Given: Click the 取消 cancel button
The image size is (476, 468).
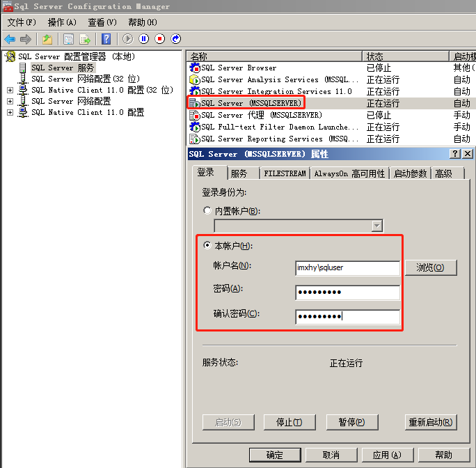Looking at the screenshot, I should tap(331, 455).
